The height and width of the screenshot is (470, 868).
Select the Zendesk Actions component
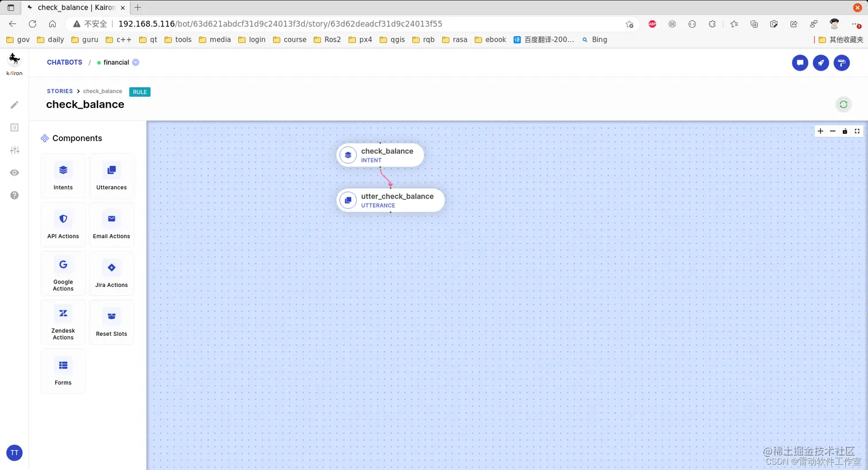[x=63, y=322]
